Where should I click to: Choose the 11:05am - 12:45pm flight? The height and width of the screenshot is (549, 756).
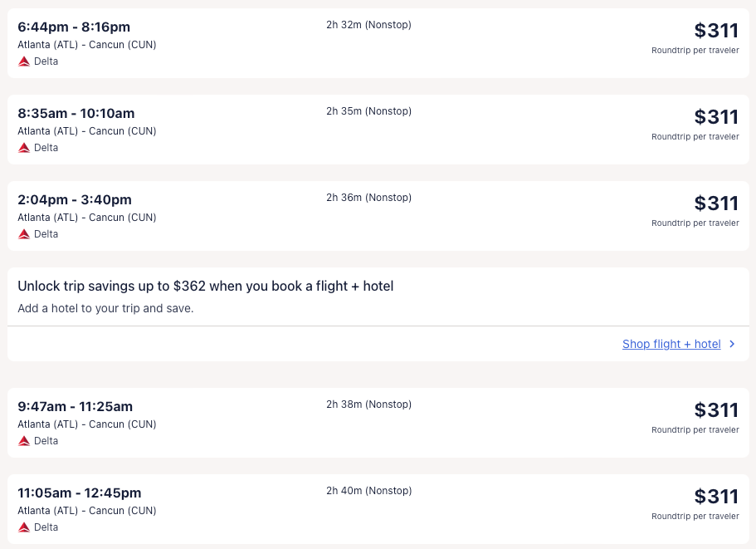79,493
